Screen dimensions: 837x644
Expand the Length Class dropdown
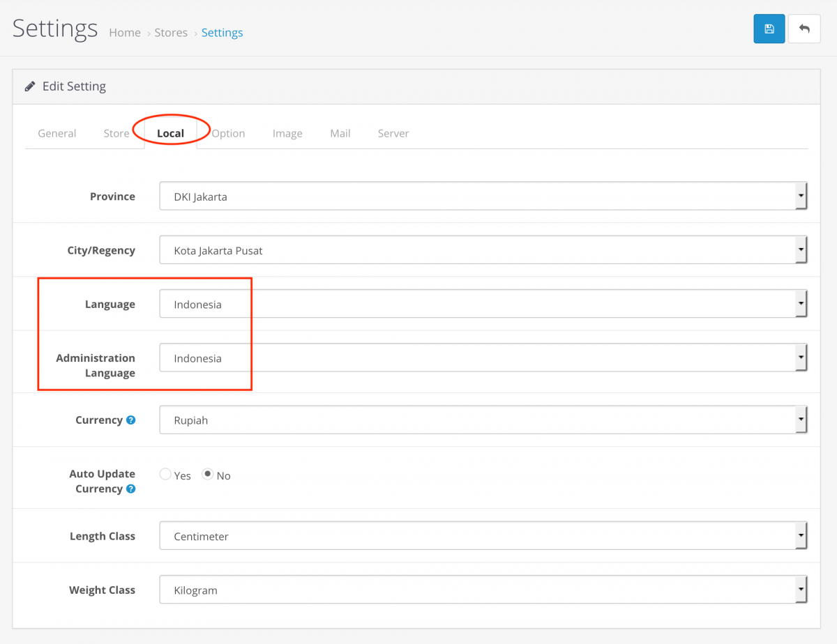tap(483, 536)
